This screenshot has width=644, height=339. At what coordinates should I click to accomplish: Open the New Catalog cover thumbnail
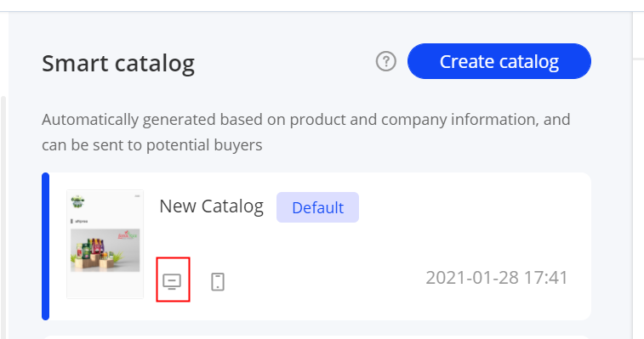(105, 244)
